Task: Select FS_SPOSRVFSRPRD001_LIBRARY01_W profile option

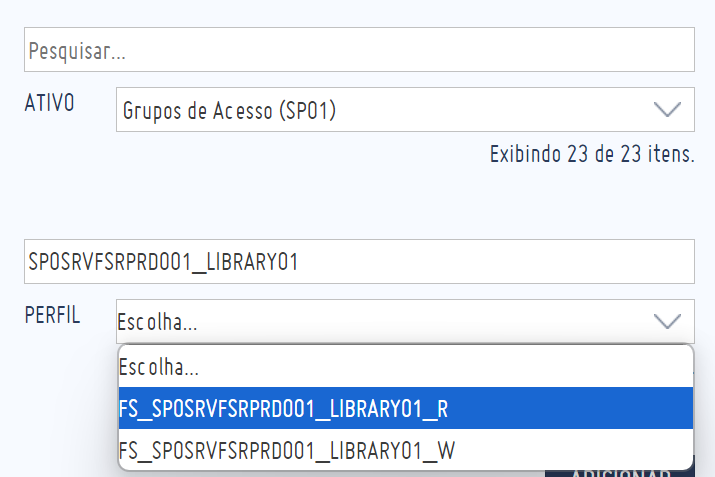Action: pos(405,450)
